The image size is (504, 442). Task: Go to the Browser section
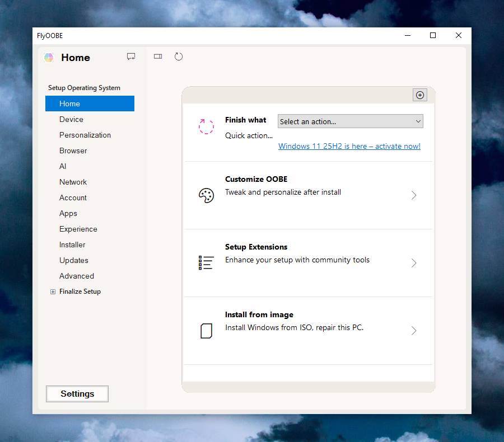coord(73,151)
